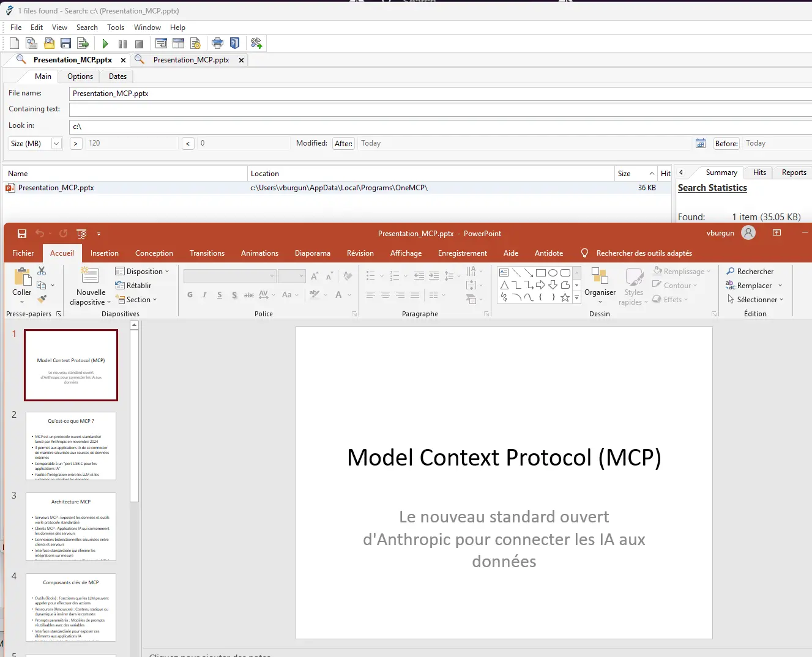
Task: Click the less-than size comparison button
Action: click(x=188, y=144)
